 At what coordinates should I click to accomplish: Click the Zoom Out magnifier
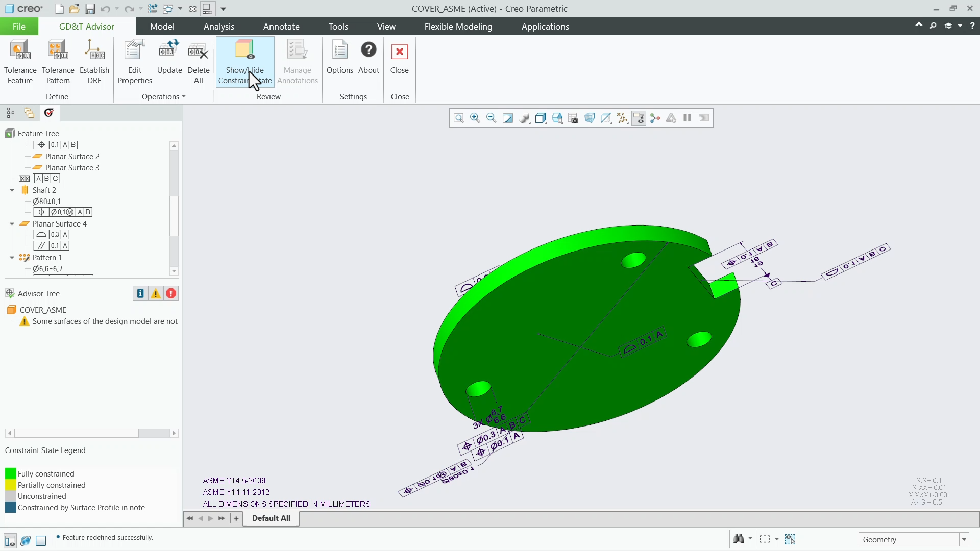(492, 118)
